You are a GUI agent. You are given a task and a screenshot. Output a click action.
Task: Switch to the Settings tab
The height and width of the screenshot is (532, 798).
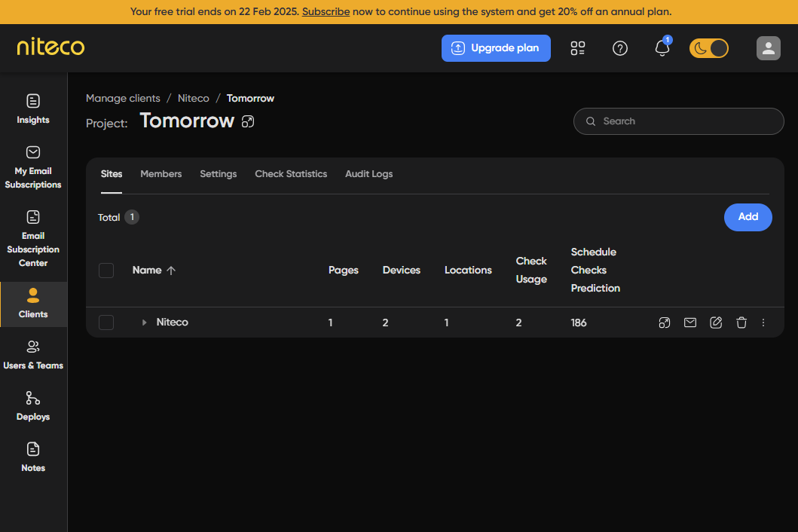[219, 174]
